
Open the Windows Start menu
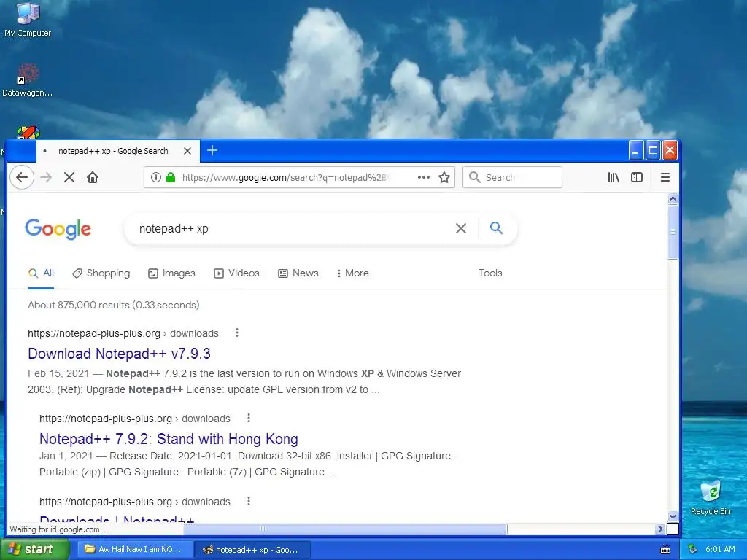pos(34,550)
